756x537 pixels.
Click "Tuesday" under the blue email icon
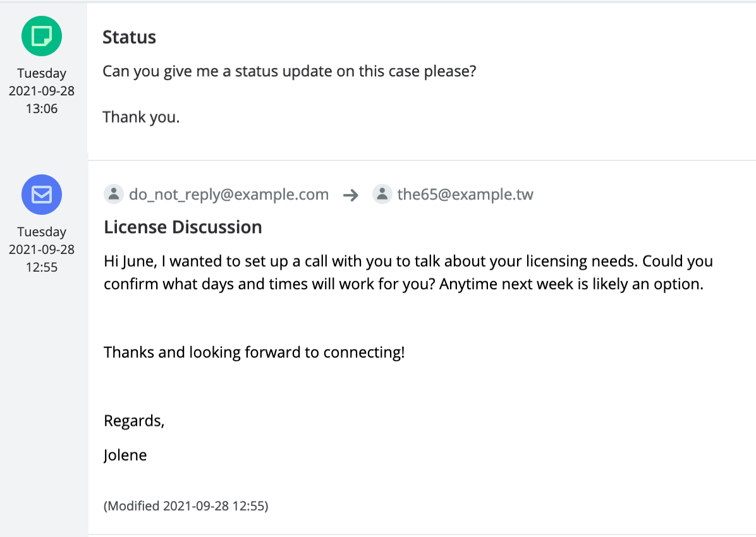tap(42, 232)
